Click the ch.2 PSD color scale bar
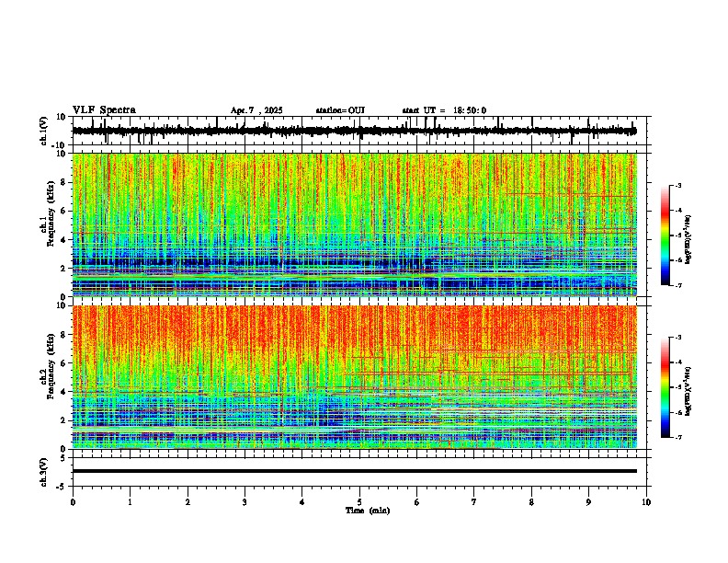Viewport: 728px width, 563px height. pyautogui.click(x=665, y=387)
